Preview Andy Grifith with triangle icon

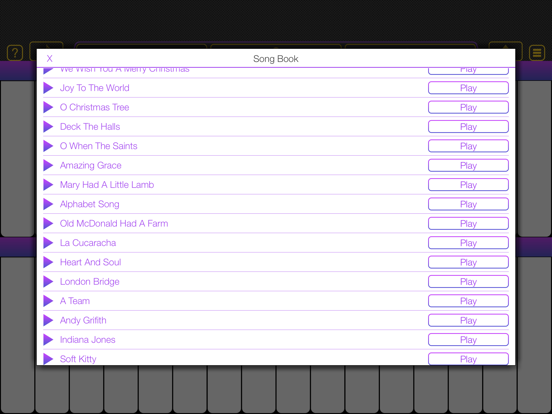coord(48,320)
